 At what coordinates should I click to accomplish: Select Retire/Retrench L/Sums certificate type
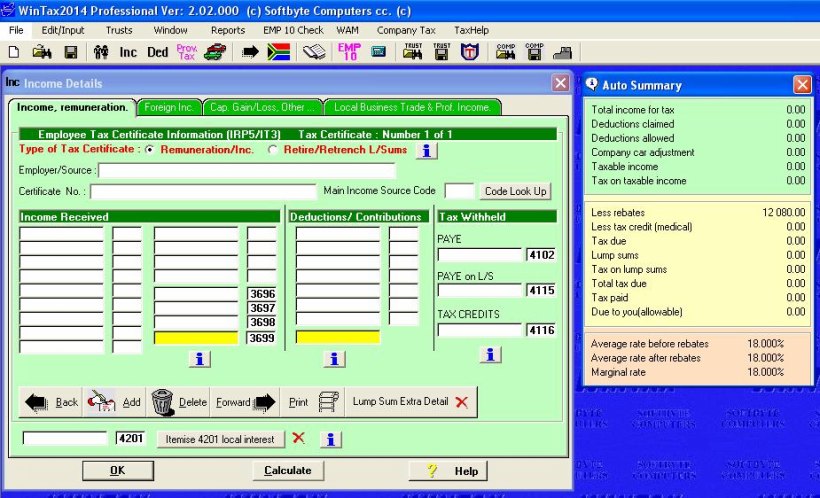[x=272, y=150]
